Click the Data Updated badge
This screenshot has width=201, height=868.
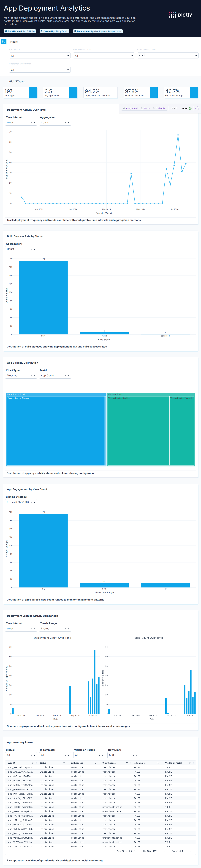pos(20,31)
